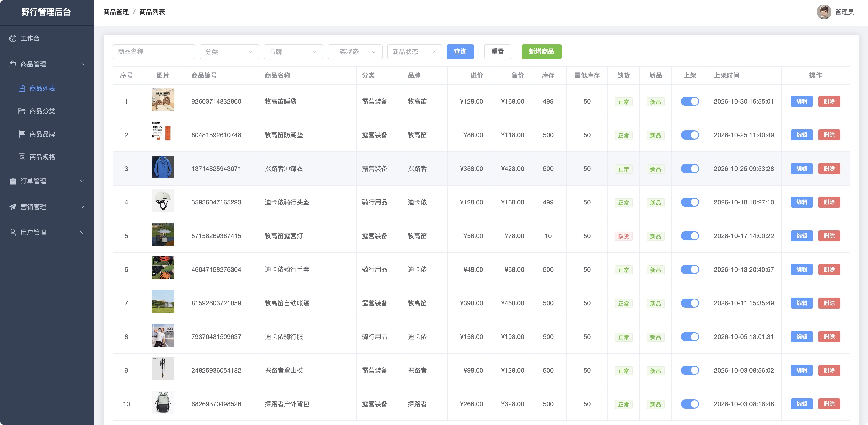
Task: Click the 营销管理 paper plane icon
Action: point(13,207)
